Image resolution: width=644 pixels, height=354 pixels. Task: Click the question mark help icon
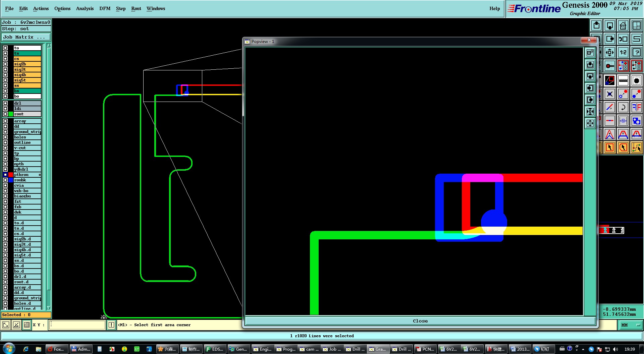click(x=637, y=52)
